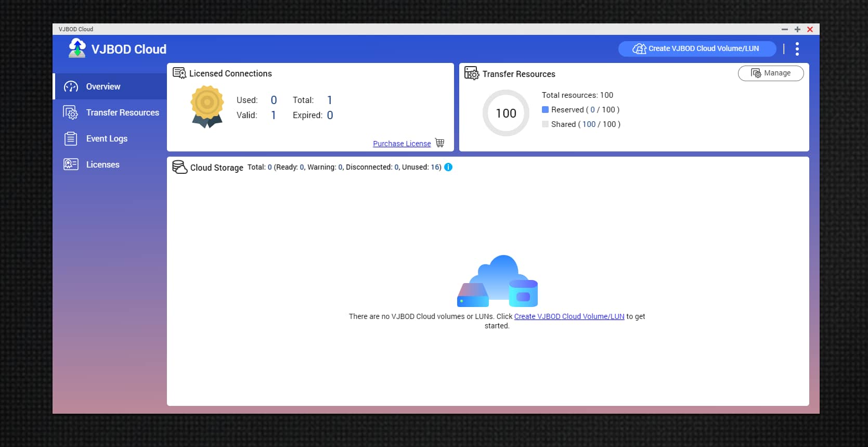Maximize the VJBOD Cloud window

point(797,29)
